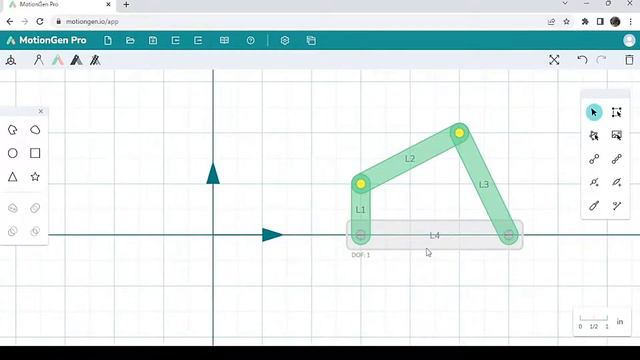The image size is (640, 360).
Task: Select the star shape tool
Action: pos(35,177)
